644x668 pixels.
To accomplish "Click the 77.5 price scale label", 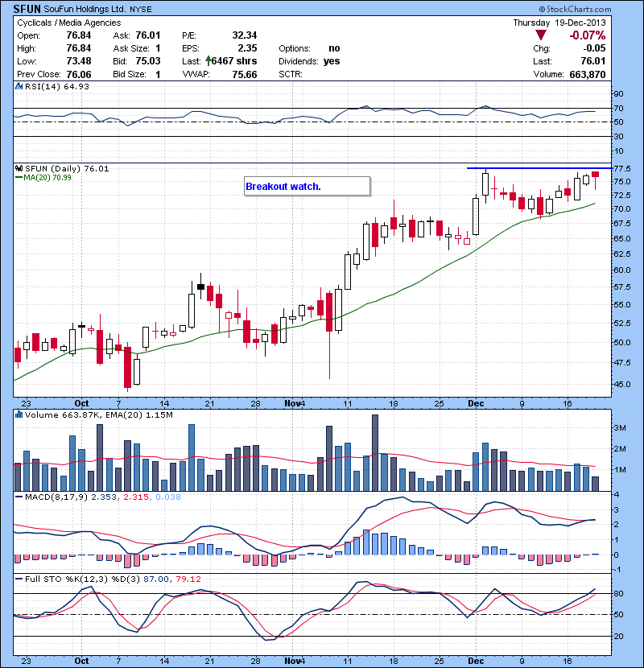I will [x=622, y=169].
